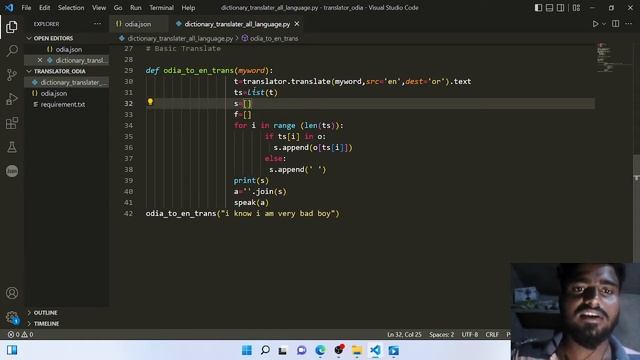Open the File menu
The height and width of the screenshot is (360, 640).
[x=26, y=8]
